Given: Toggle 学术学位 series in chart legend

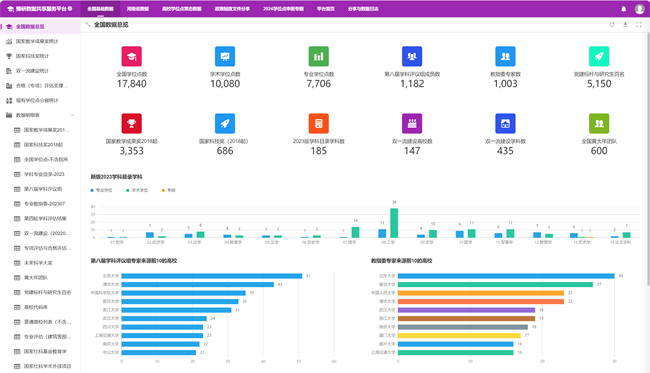Looking at the screenshot, I should (137, 190).
